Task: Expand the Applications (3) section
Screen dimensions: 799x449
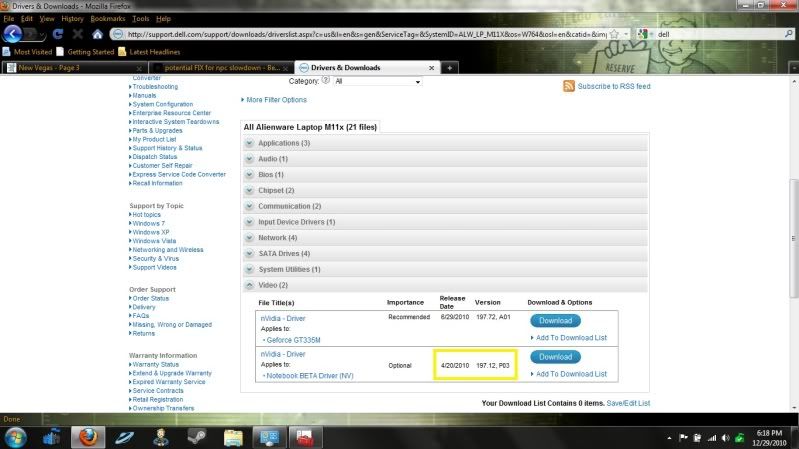Action: tap(445, 143)
